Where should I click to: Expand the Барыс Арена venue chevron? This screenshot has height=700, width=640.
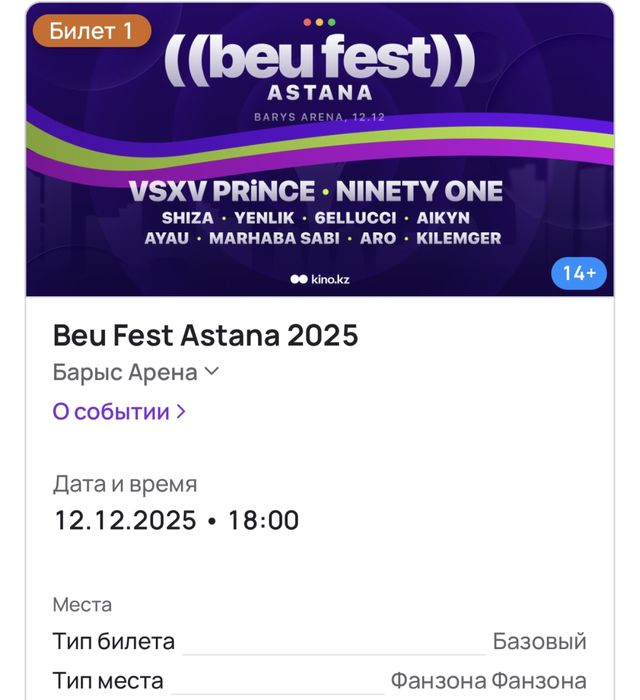tap(211, 372)
